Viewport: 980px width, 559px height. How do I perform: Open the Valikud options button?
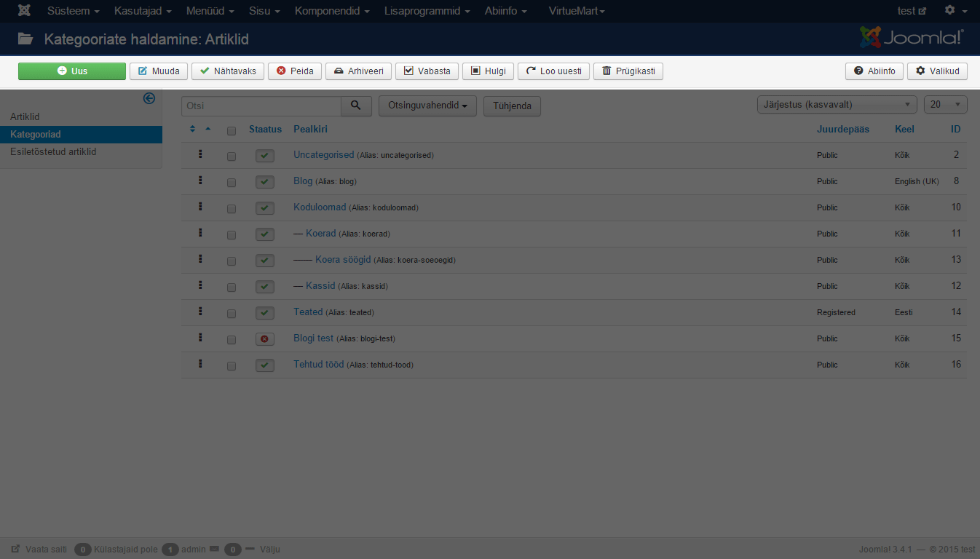pyautogui.click(x=937, y=71)
